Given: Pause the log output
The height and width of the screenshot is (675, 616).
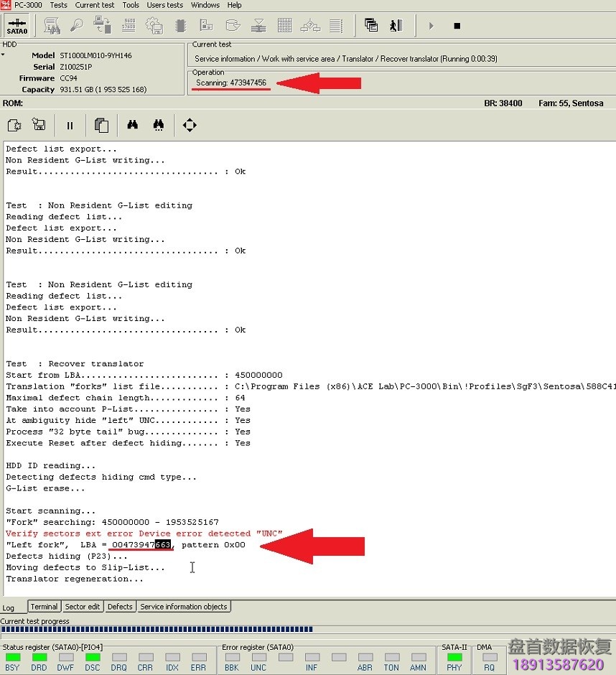Looking at the screenshot, I should (x=70, y=126).
